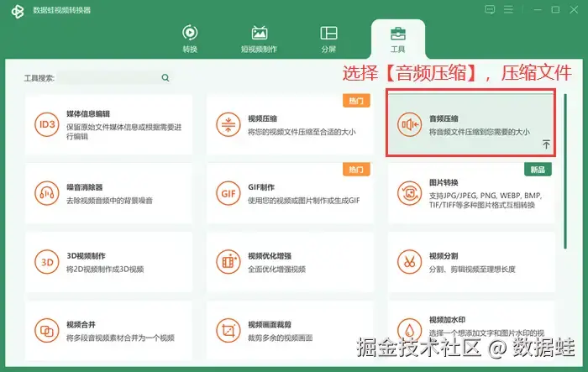Switch to the 短视频制作 tab

[x=259, y=39]
